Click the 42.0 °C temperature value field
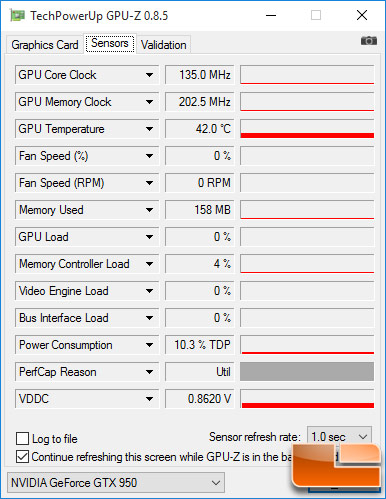Screen dimensions: 386x499 pyautogui.click(x=200, y=129)
